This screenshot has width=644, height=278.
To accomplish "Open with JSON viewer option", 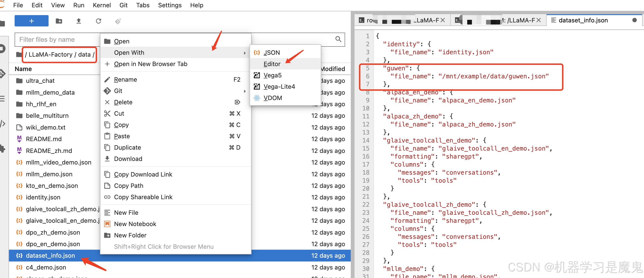I will 285,53.
